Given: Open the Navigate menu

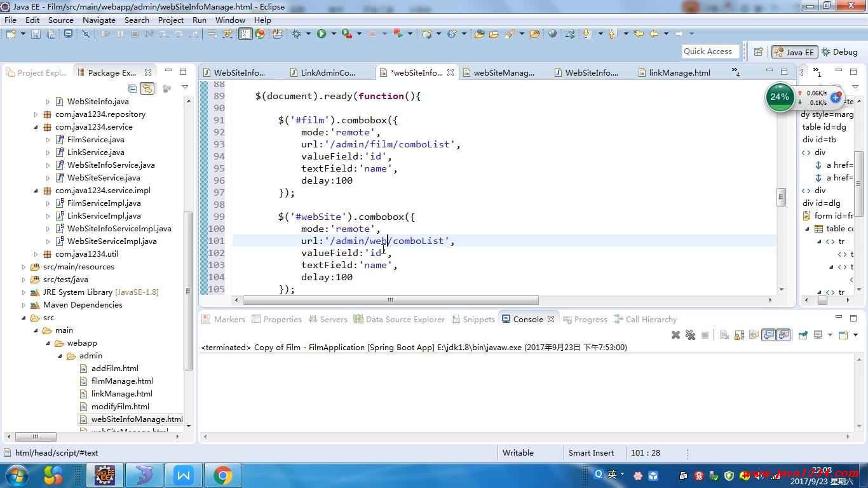Looking at the screenshot, I should [99, 20].
